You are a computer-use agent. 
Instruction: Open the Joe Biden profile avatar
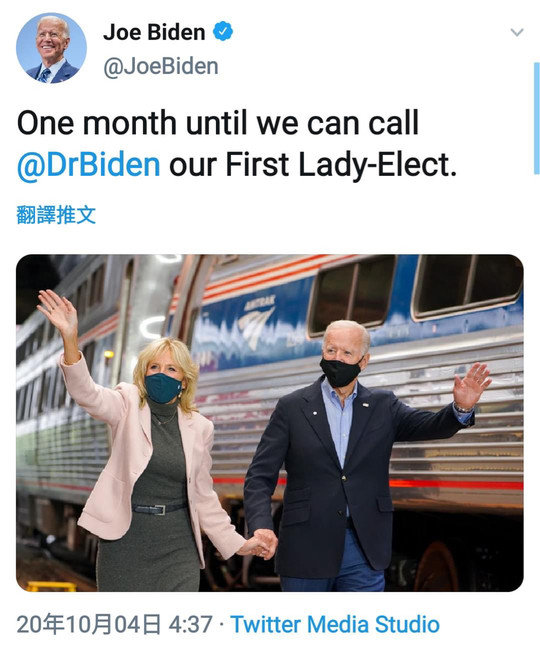point(51,48)
